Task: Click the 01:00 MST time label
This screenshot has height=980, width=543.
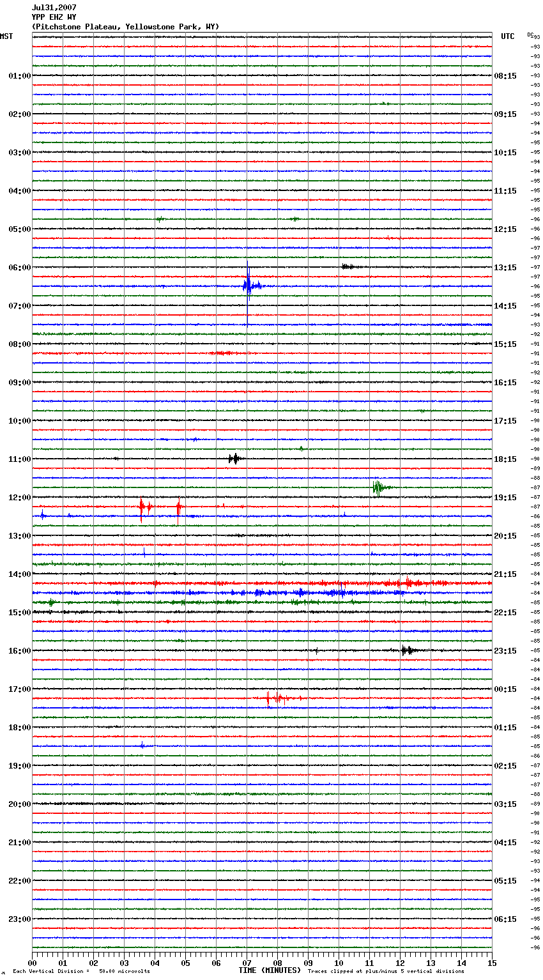Action: (x=20, y=76)
